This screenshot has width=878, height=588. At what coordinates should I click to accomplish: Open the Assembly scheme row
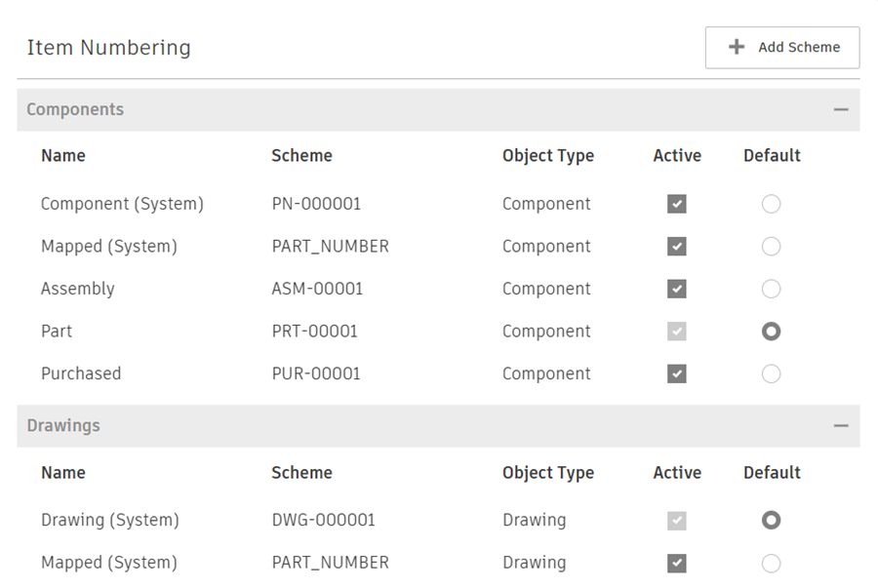pyautogui.click(x=78, y=289)
